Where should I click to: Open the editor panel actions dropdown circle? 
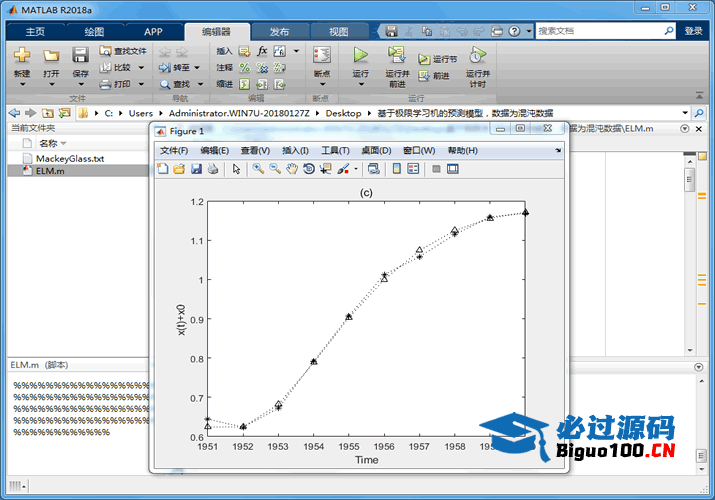[684, 129]
